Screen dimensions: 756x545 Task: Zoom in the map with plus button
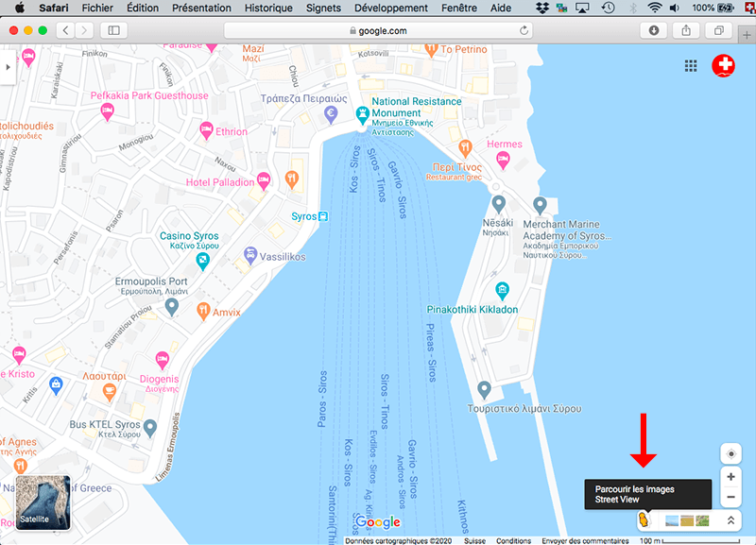[730, 477]
